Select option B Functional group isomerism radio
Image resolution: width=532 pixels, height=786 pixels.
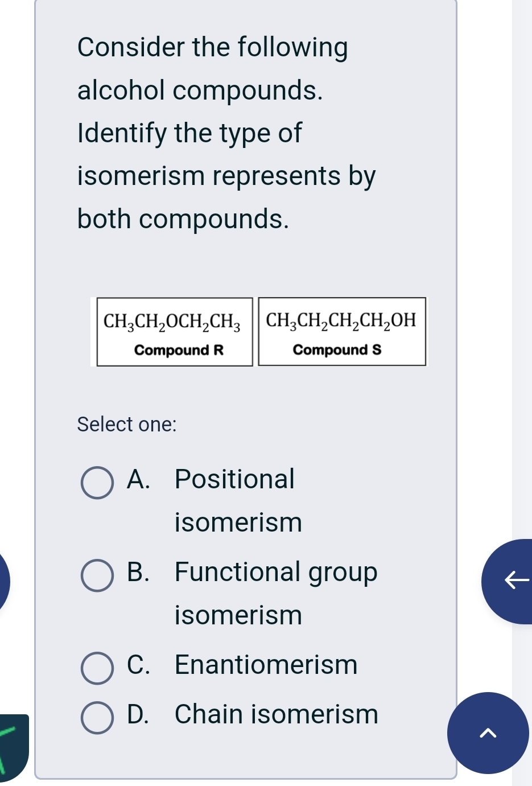coord(97,575)
